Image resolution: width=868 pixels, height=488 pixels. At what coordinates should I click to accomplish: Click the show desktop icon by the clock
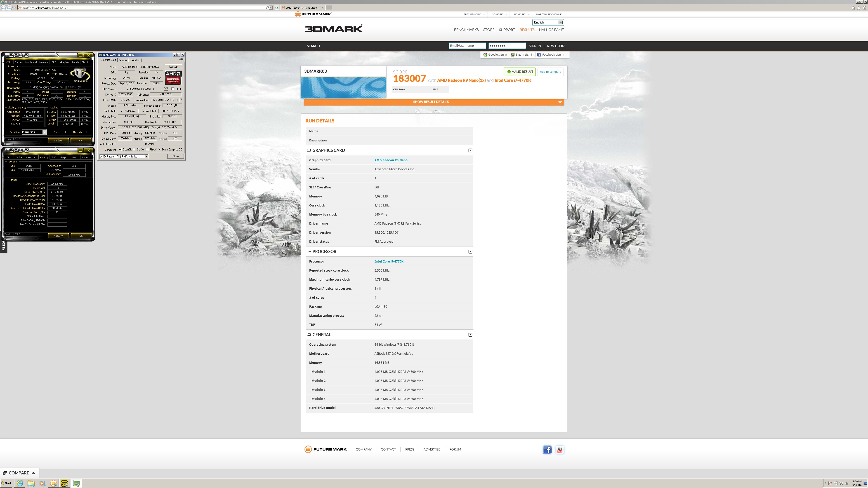[x=865, y=483]
